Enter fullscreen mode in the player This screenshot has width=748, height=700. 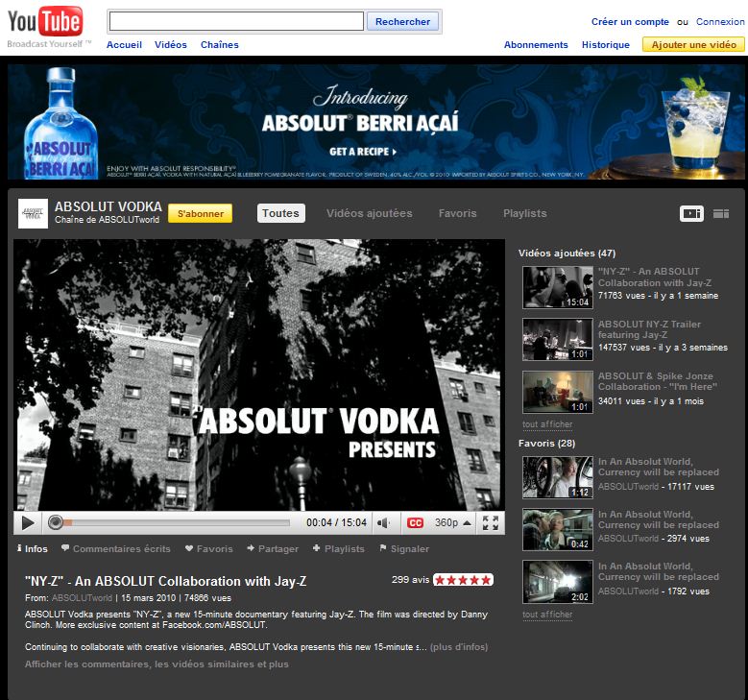(491, 523)
